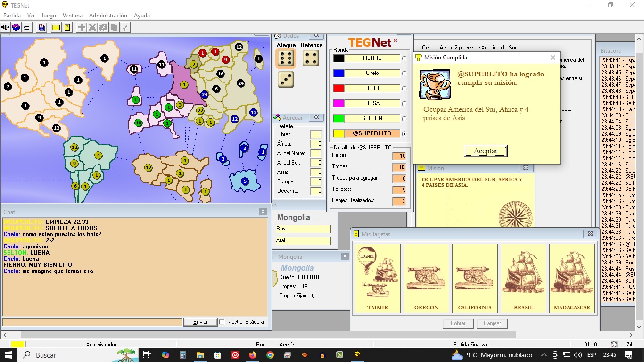
Task: Select the ROJO player radio button
Action: coord(404,88)
